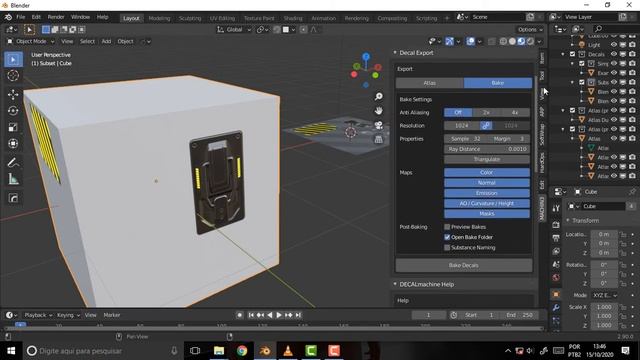Open Chrome from the Windows taskbar
Screen dimensions: 640x360
pyautogui.click(x=242, y=351)
